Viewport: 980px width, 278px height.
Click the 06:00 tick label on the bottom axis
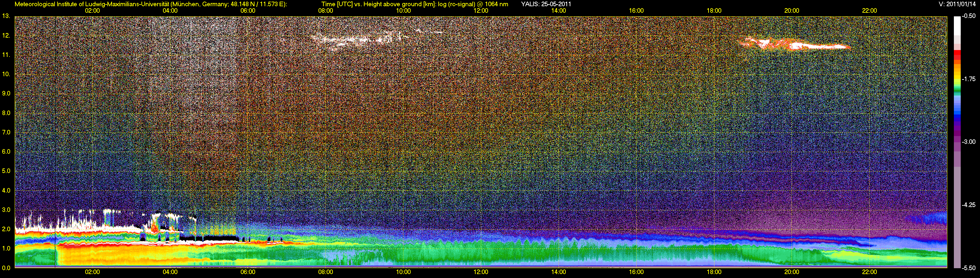pyautogui.click(x=248, y=272)
